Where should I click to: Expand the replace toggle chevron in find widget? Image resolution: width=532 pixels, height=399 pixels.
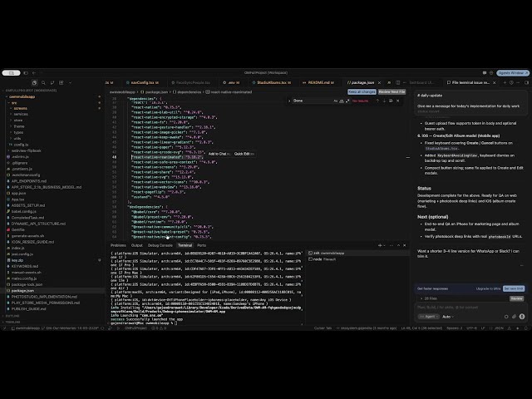(x=289, y=101)
